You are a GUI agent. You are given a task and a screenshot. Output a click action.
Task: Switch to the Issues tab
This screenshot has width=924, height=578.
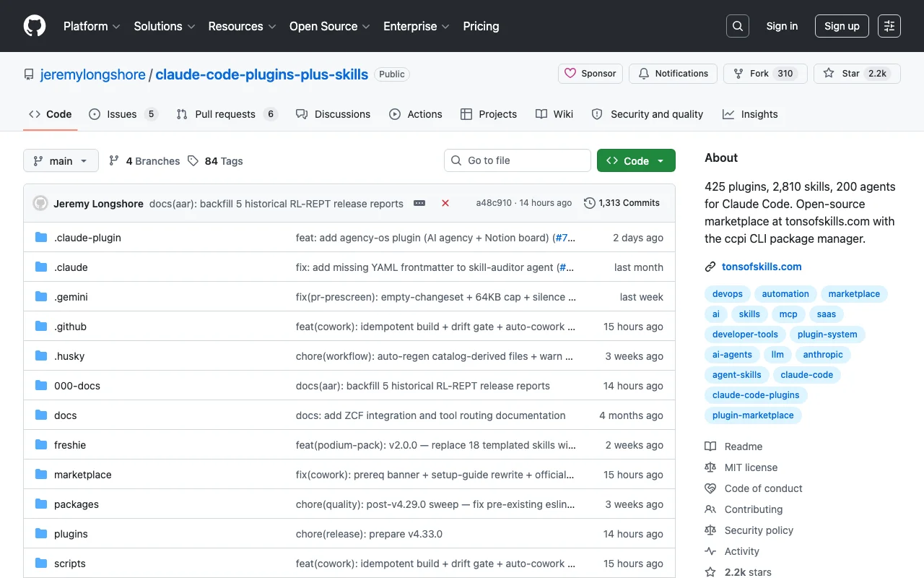click(123, 114)
